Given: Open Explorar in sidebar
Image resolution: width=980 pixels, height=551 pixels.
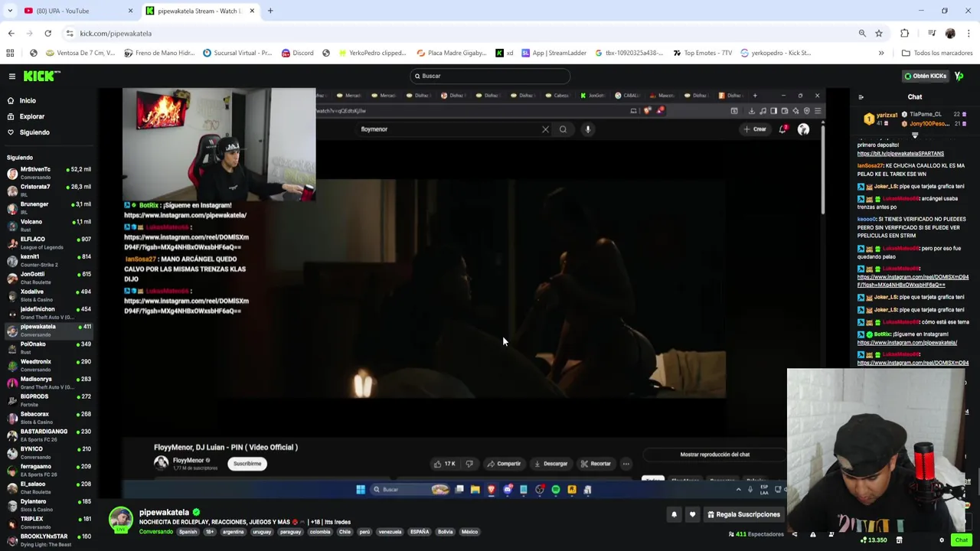Looking at the screenshot, I should [x=32, y=116].
